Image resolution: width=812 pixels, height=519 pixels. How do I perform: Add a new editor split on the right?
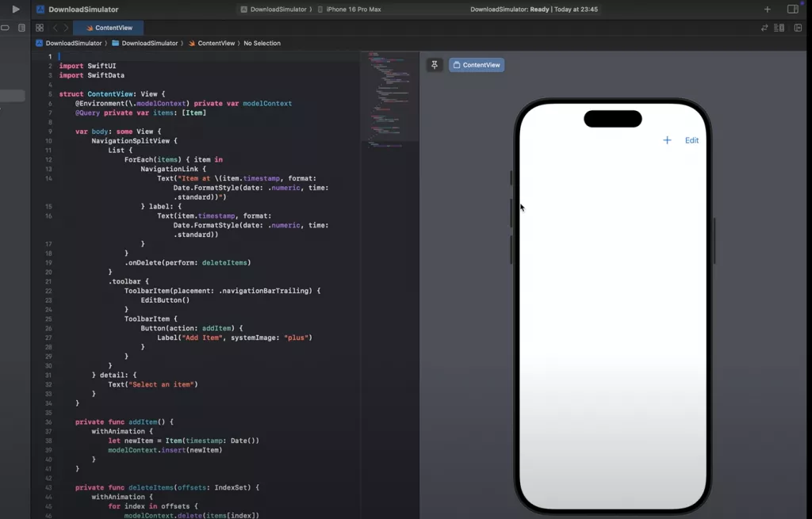click(x=798, y=28)
